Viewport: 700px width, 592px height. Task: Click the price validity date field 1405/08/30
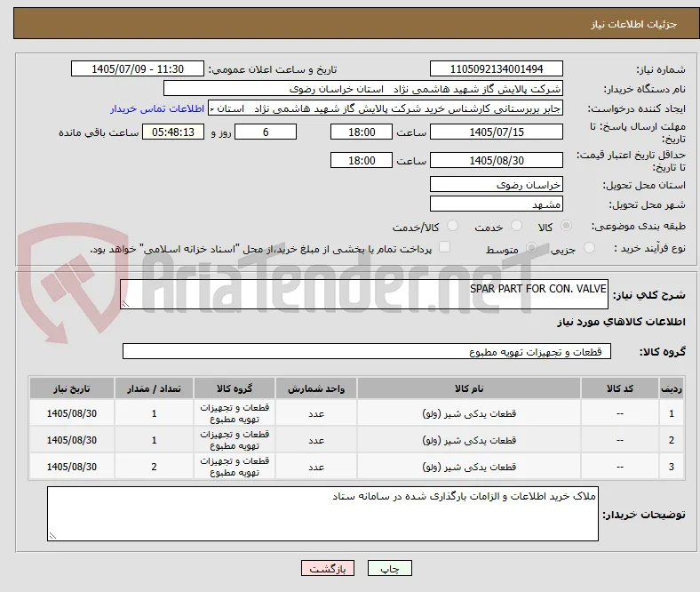(x=497, y=160)
